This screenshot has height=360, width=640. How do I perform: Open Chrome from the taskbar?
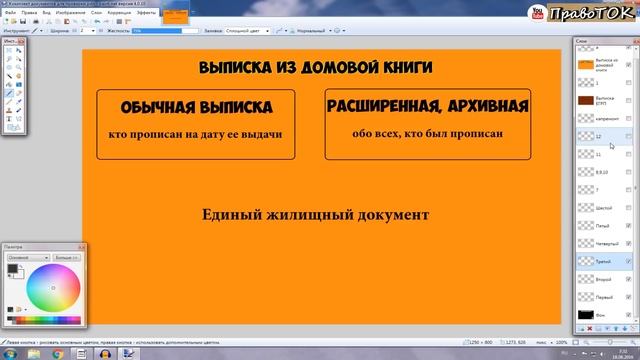coord(58,353)
